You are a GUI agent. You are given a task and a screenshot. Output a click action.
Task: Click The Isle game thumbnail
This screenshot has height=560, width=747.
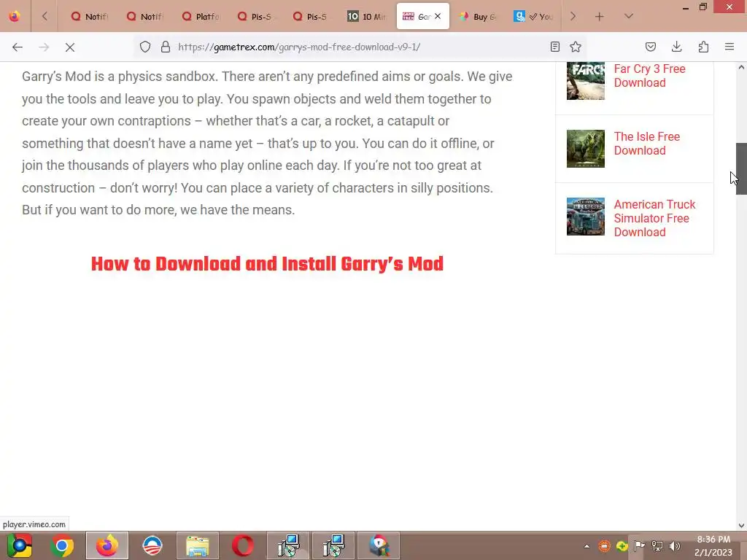586,149
